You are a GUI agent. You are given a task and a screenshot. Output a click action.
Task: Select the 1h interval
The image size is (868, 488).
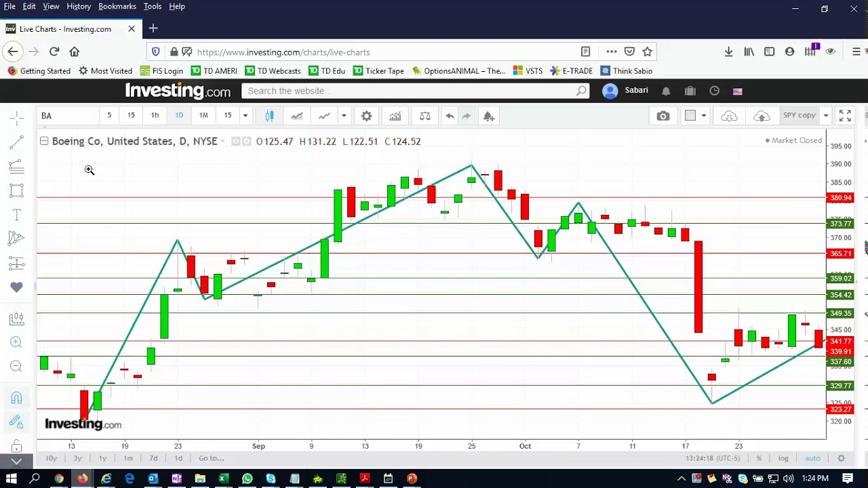(155, 115)
